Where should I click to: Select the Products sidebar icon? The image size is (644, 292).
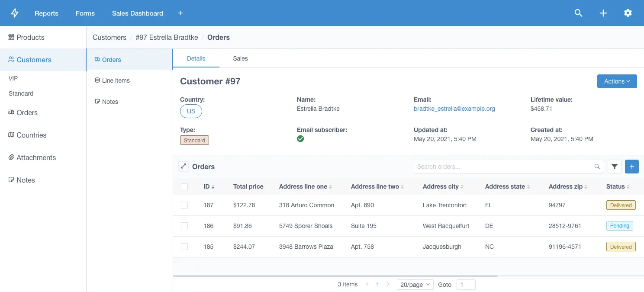click(11, 37)
